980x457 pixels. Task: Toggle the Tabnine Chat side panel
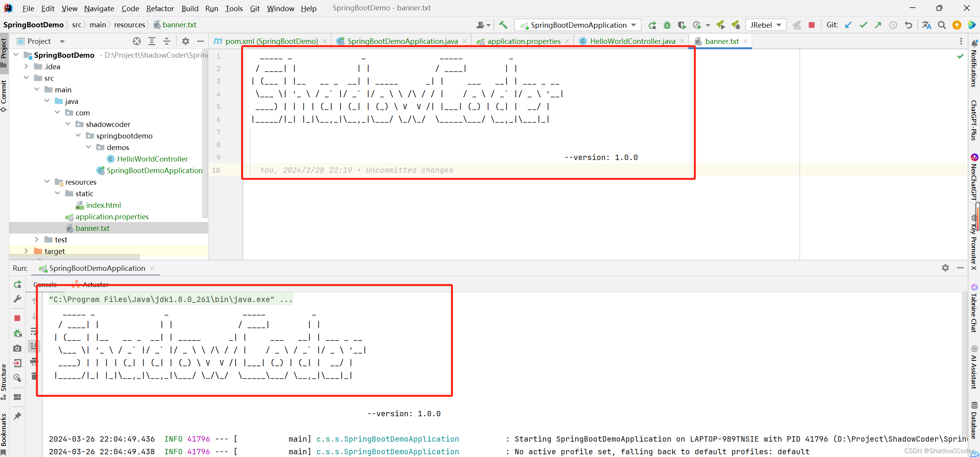click(974, 308)
